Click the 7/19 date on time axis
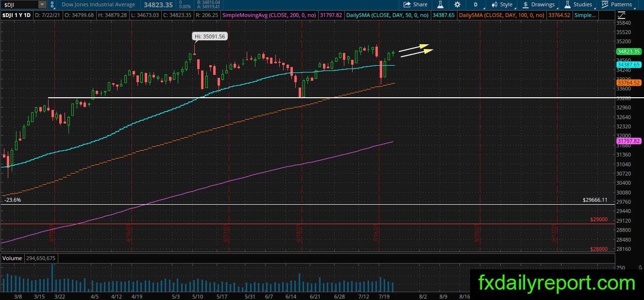644x300 pixels. click(384, 296)
